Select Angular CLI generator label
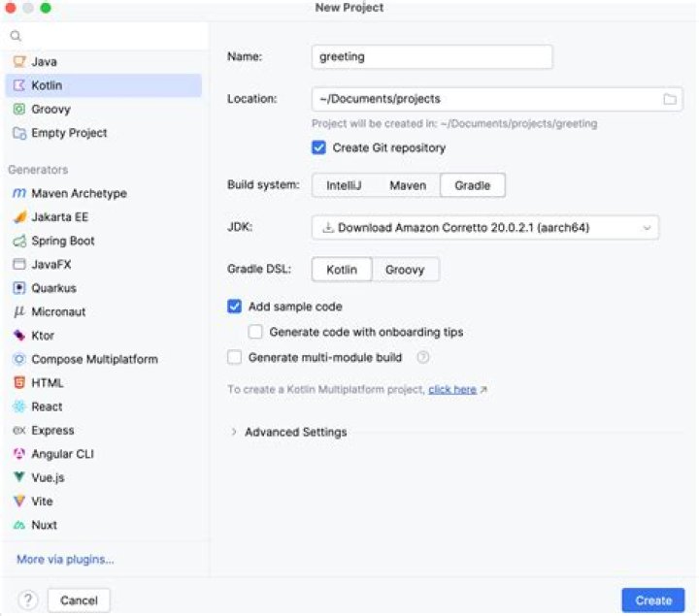The width and height of the screenshot is (699, 616). coord(62,454)
